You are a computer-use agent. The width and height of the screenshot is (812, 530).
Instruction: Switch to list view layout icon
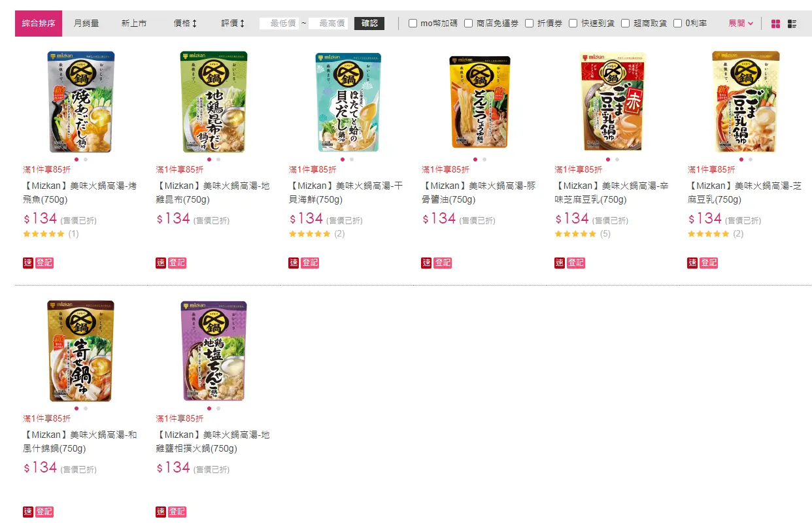coord(792,24)
